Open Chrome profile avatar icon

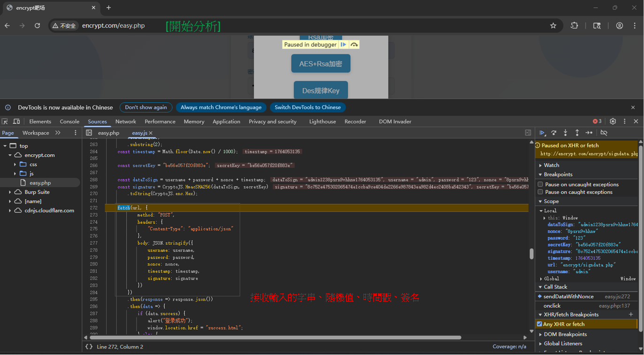[620, 26]
